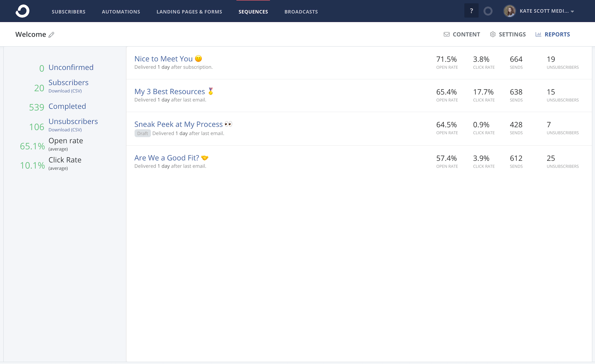Download unsubscribers as CSV

point(65,130)
